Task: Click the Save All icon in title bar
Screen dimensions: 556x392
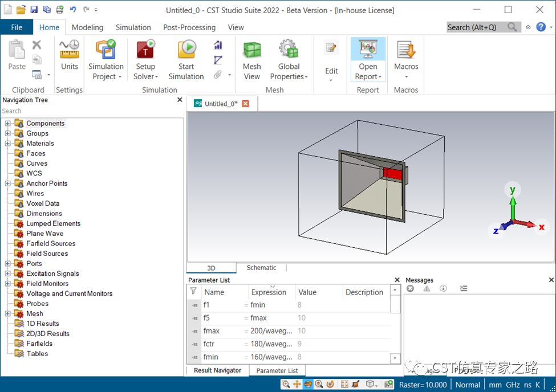Action: coord(47,10)
